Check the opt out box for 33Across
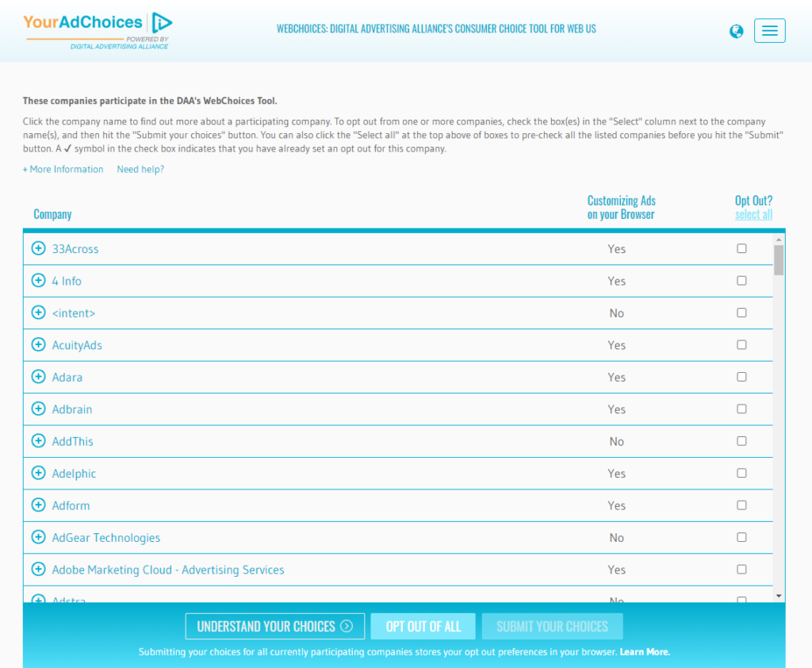812x668 pixels. pos(741,248)
